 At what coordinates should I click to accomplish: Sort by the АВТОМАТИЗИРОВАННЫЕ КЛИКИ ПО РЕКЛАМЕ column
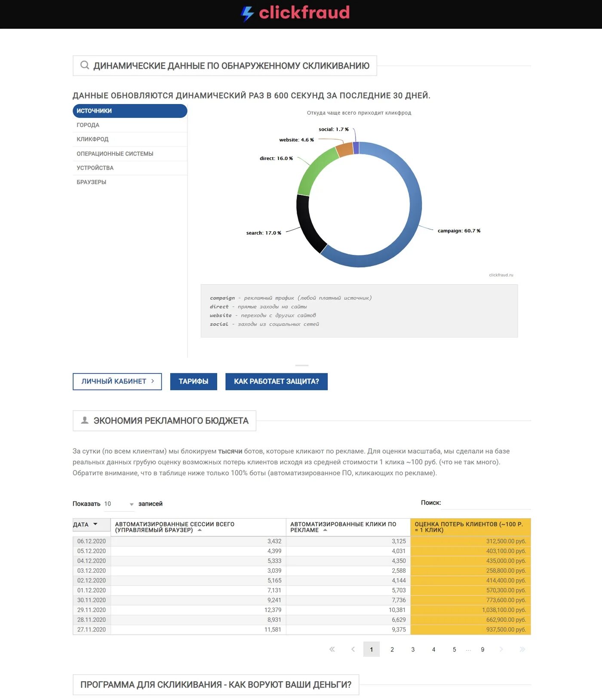(348, 527)
